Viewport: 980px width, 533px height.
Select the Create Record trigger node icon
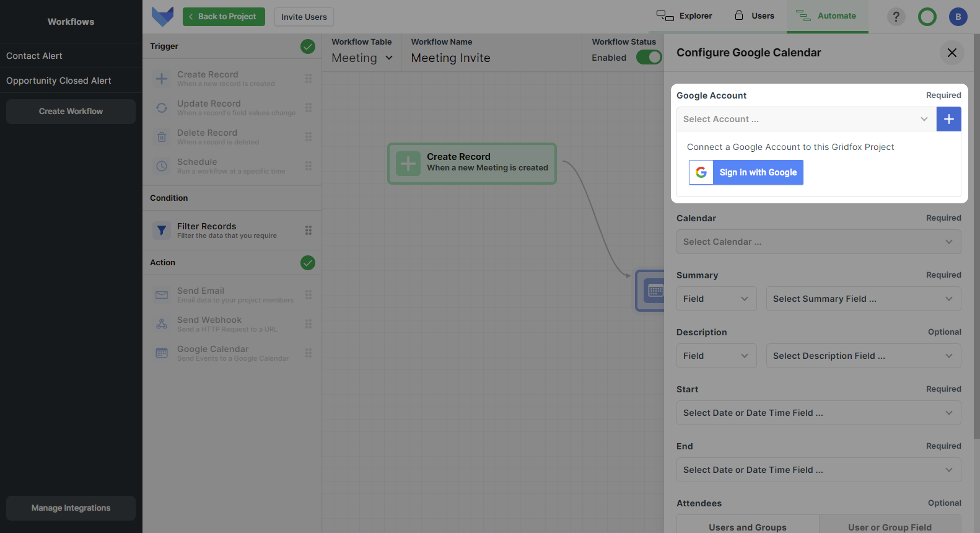coord(408,164)
